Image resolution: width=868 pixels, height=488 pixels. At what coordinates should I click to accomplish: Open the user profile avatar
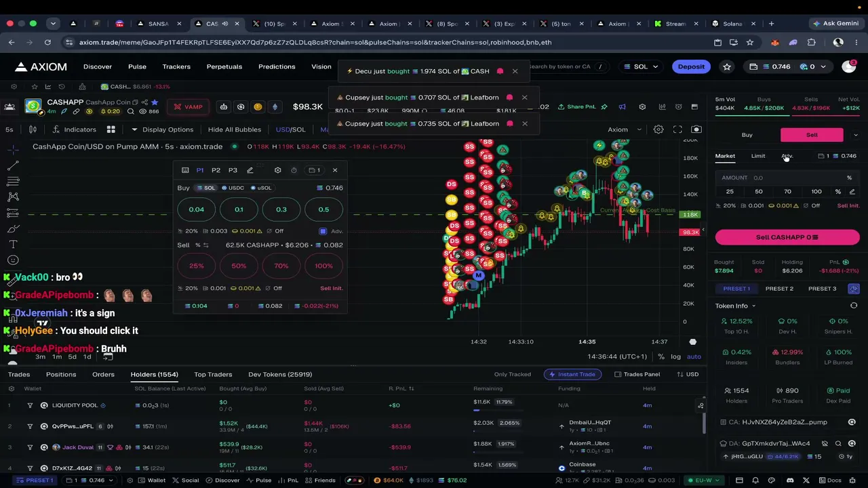pos(848,66)
